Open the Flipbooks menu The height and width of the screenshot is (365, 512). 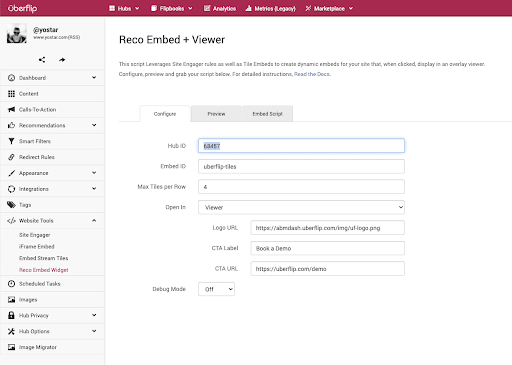172,9
